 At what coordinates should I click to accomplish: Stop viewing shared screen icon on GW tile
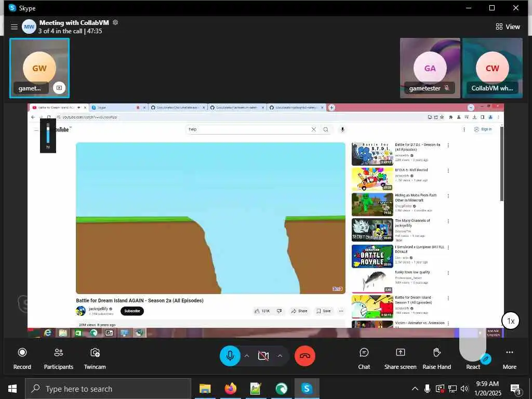click(x=59, y=88)
